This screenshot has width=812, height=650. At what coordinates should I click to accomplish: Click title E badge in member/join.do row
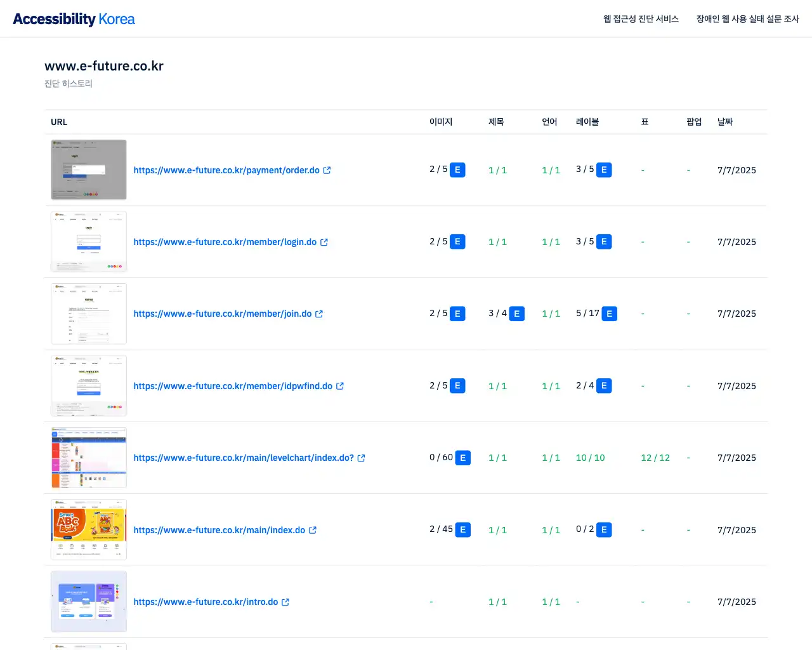[x=517, y=314]
